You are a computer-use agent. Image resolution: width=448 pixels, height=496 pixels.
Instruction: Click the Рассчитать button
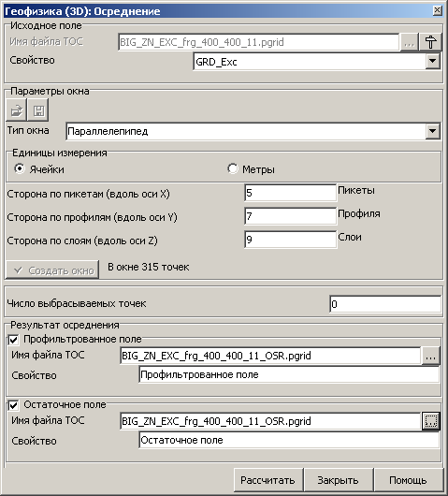(x=268, y=480)
